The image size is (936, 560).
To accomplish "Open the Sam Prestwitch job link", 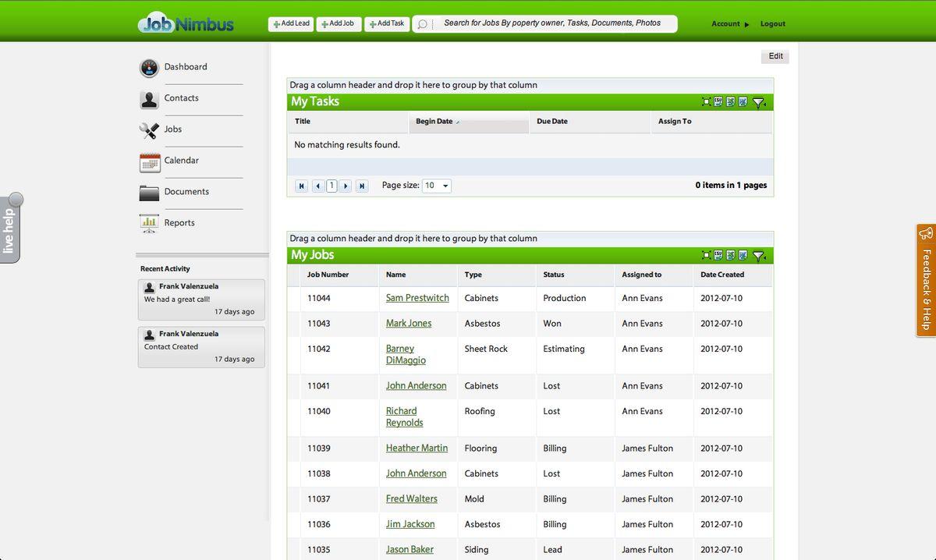I will point(417,298).
